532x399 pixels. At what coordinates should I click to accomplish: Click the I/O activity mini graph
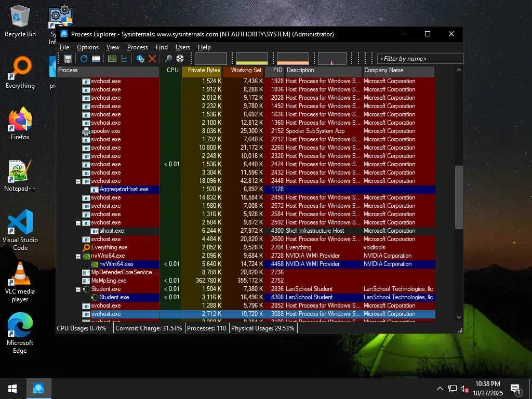point(332,59)
